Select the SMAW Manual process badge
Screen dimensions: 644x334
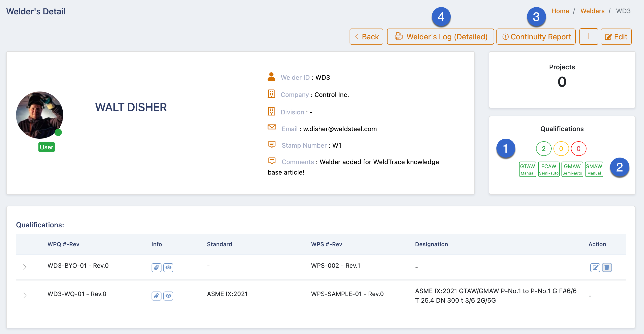(594, 169)
